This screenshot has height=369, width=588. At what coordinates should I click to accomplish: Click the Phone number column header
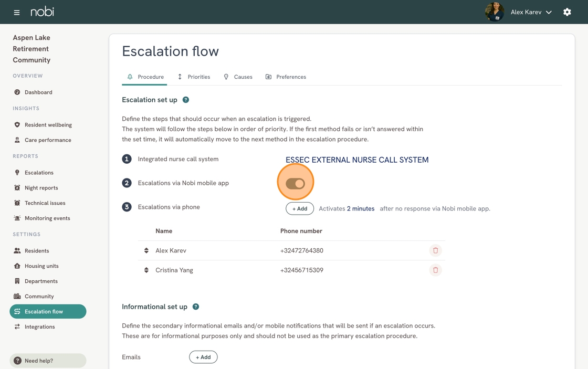(x=301, y=231)
